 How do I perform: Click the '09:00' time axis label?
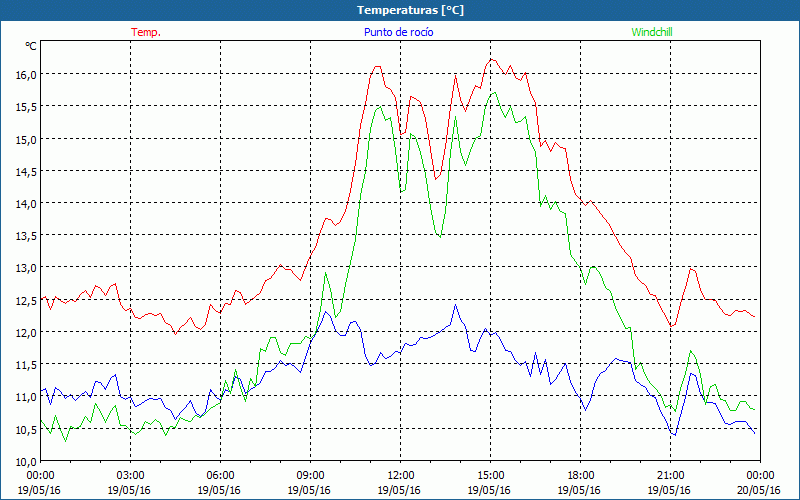coord(310,476)
